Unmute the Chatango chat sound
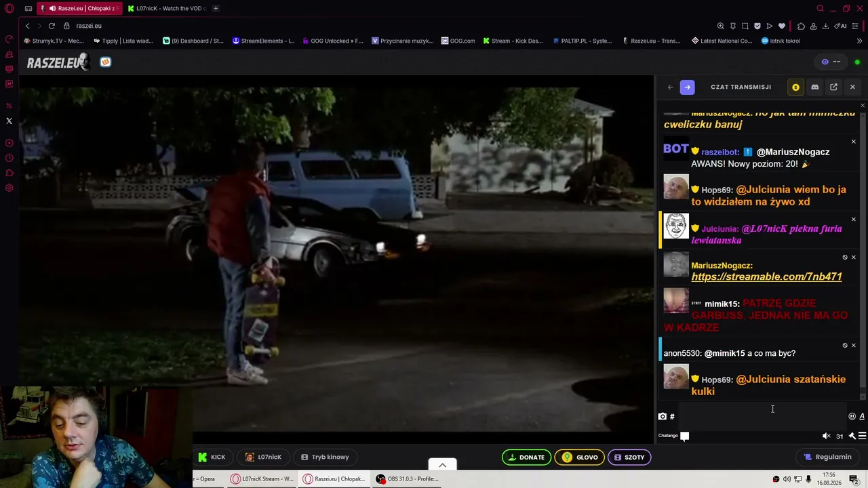 (826, 436)
